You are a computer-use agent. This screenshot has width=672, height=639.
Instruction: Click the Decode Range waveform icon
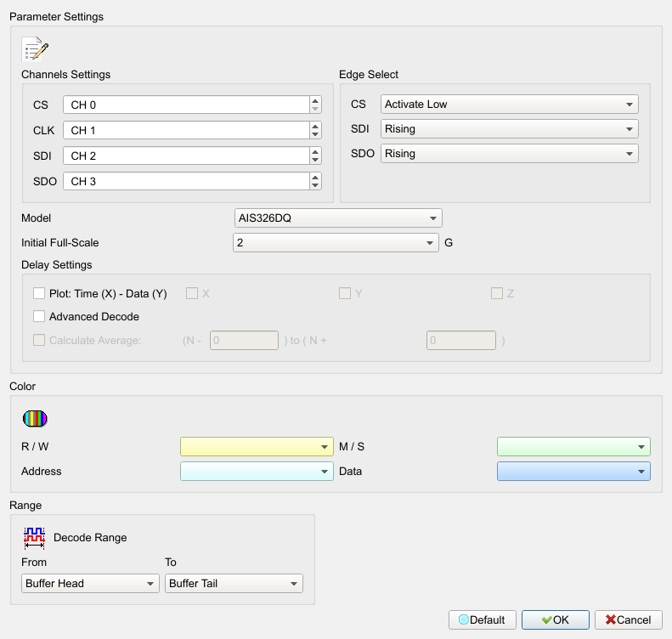tap(34, 538)
